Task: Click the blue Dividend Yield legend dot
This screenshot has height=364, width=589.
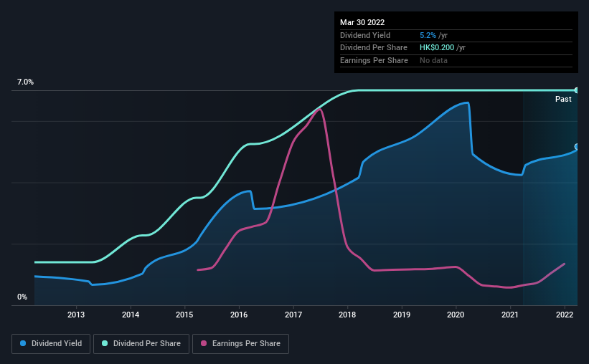Action: 23,344
